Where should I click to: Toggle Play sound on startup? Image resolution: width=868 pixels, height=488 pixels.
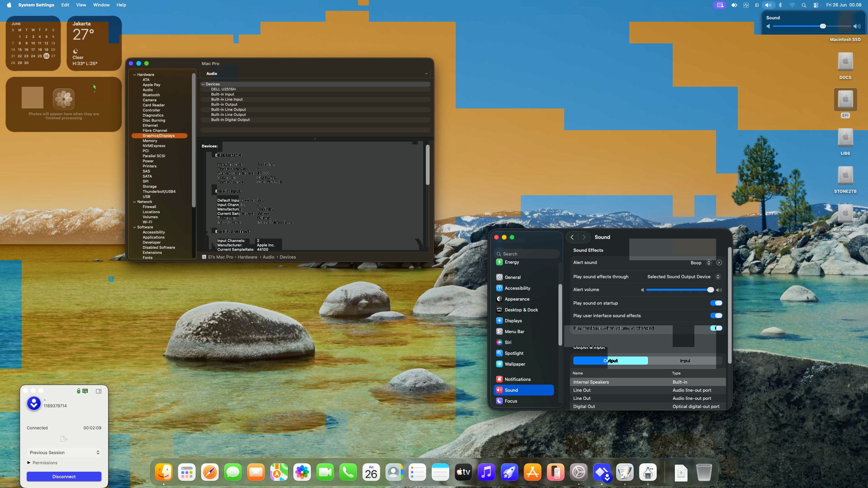pos(716,303)
